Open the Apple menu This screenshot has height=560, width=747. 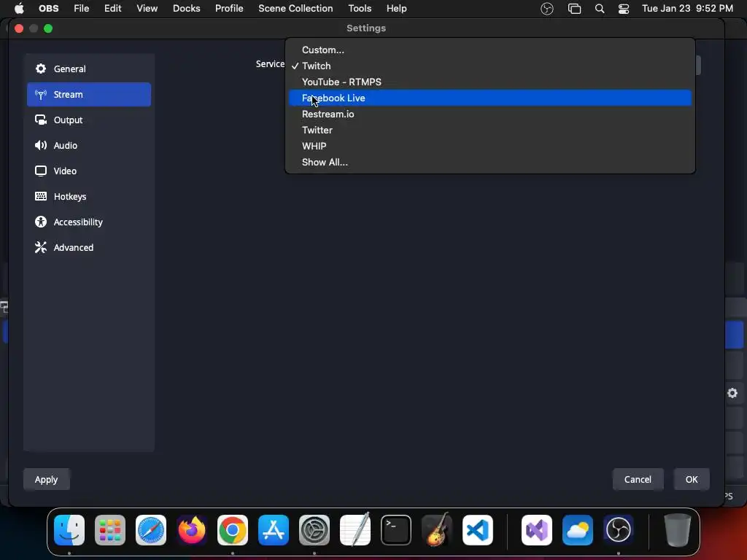[19, 9]
